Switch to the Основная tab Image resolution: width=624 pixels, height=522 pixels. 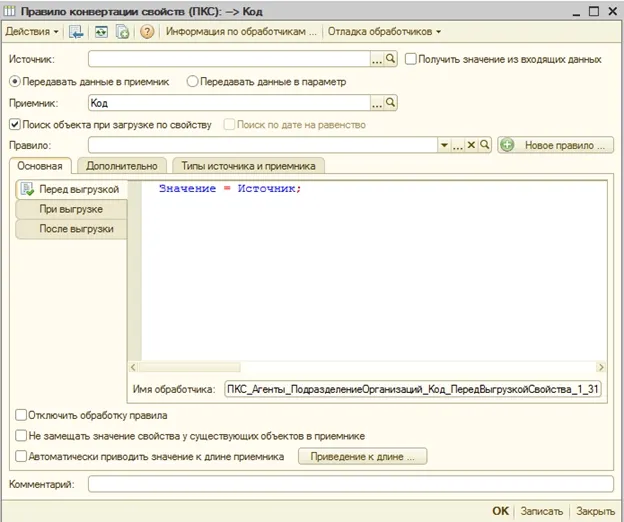40,166
